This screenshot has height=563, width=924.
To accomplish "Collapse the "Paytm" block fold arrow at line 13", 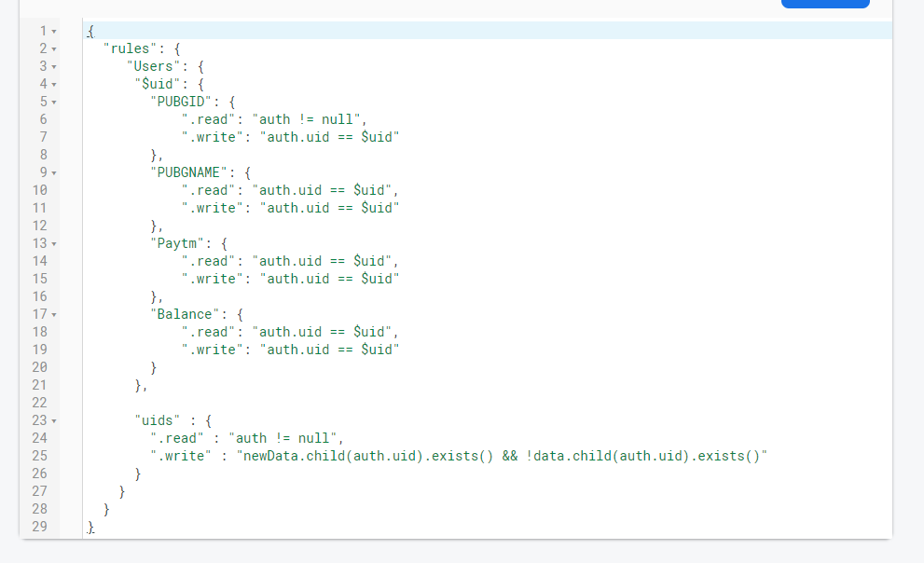I will 54,244.
